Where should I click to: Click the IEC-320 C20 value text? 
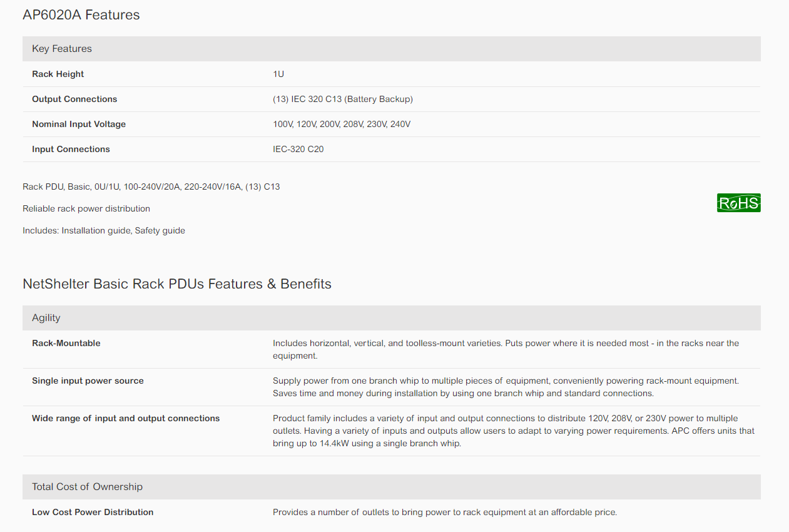tap(298, 149)
